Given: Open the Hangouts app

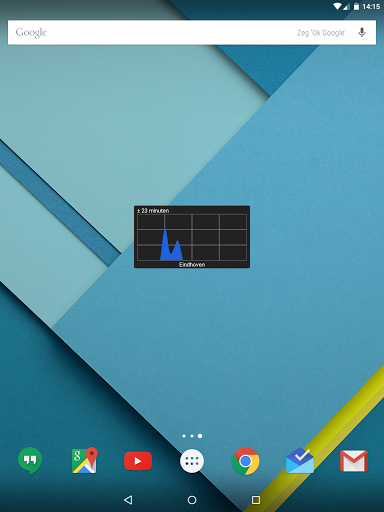Looking at the screenshot, I should tap(30, 461).
